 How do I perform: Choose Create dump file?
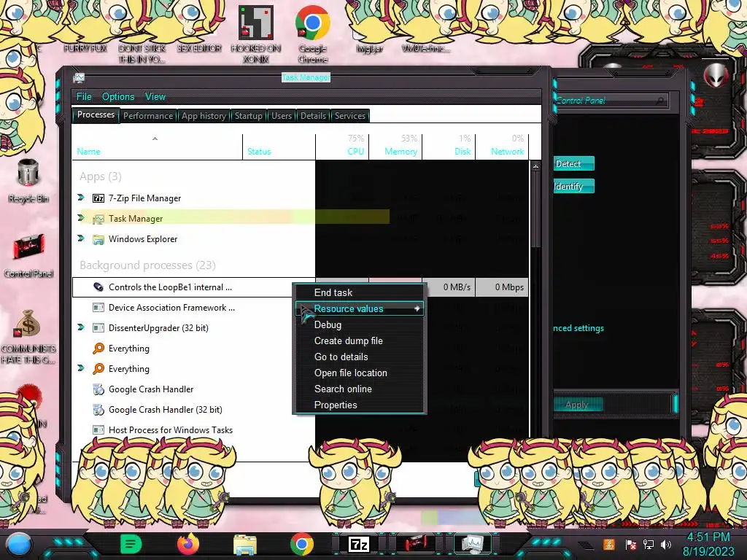(359, 341)
